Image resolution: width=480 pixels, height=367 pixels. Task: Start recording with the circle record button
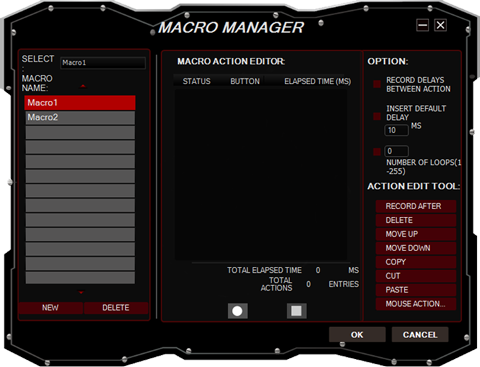[237, 311]
